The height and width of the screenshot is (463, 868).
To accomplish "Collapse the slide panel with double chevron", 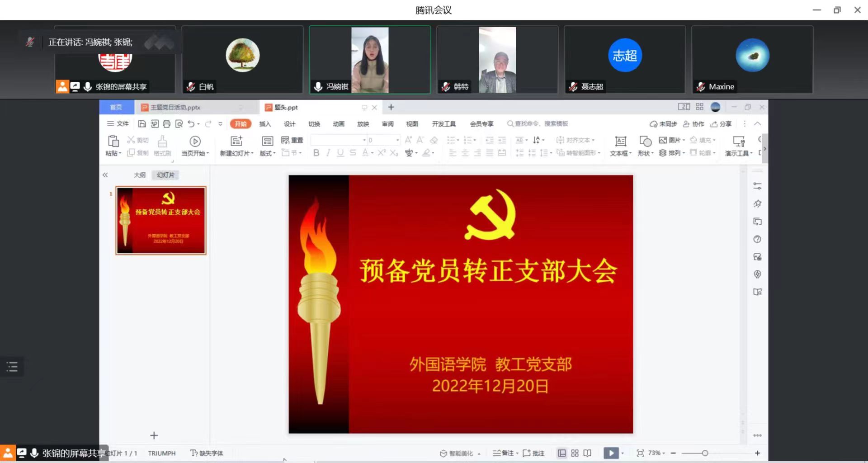I will coord(105,175).
